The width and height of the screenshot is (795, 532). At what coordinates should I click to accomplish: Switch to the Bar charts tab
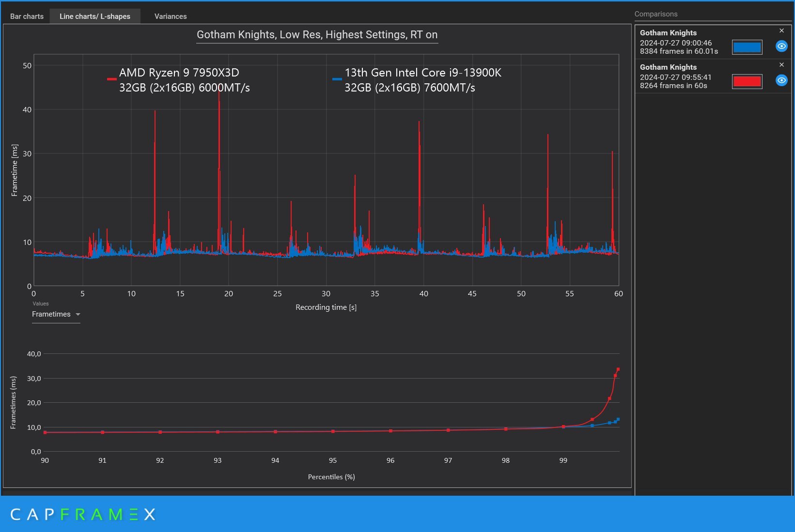(27, 16)
